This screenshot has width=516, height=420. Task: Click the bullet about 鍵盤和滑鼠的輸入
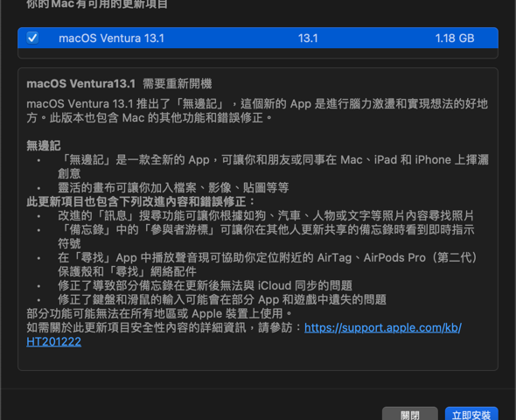(x=222, y=299)
